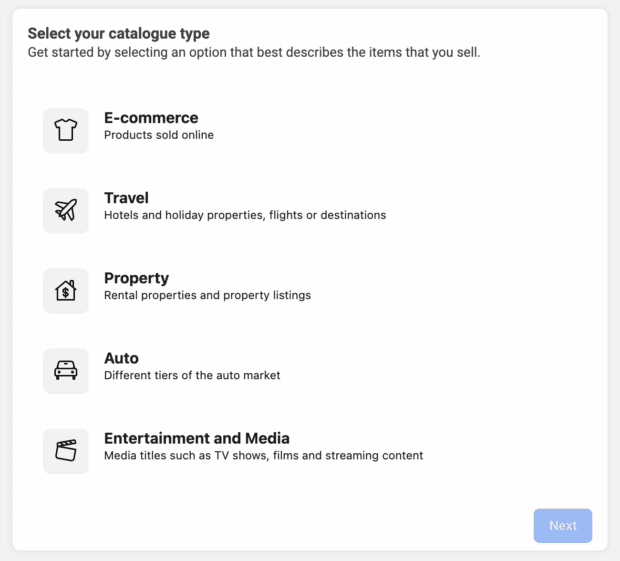The height and width of the screenshot is (561, 620).
Task: Click "Rental properties and property listings" text
Action: pyautogui.click(x=208, y=295)
